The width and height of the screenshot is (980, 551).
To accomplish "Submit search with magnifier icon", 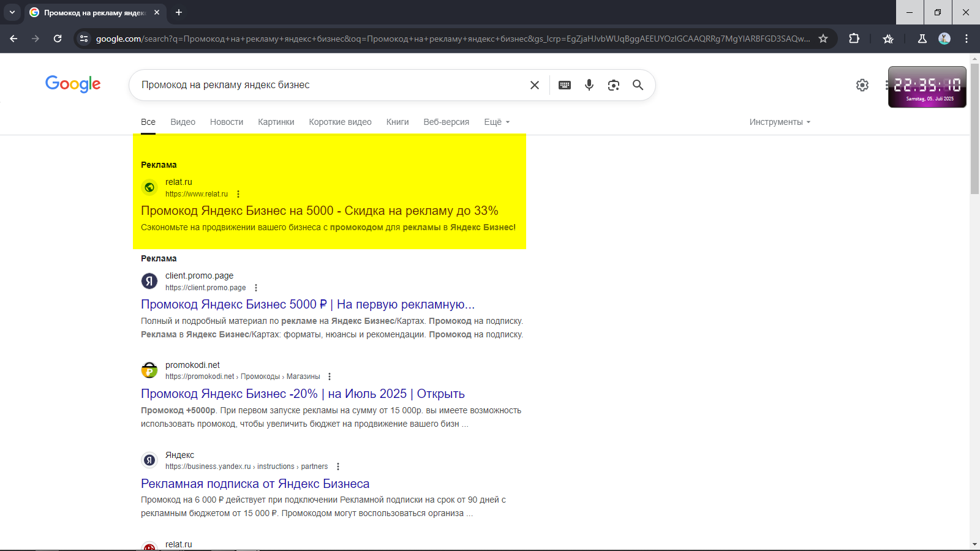I will pos(638,85).
